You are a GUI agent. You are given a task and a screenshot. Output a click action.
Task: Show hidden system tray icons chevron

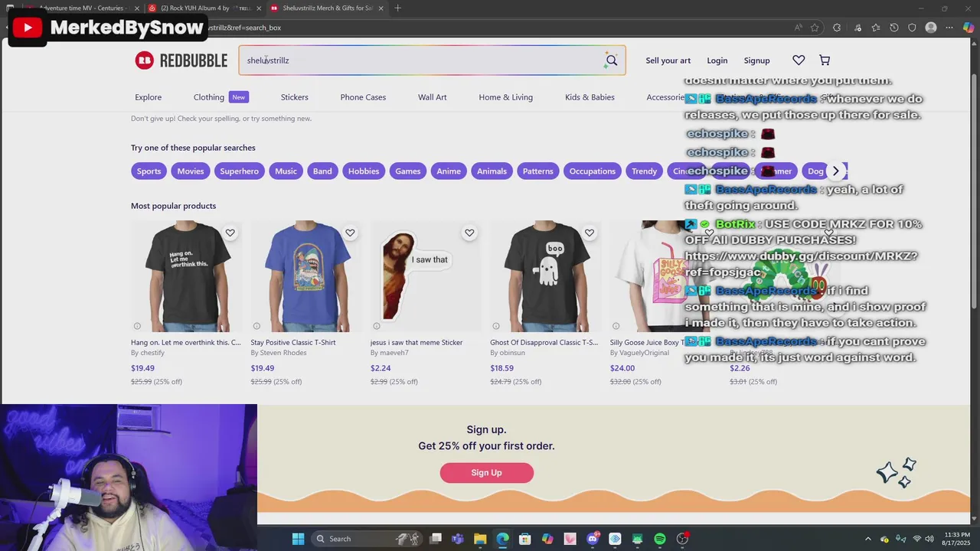point(867,539)
